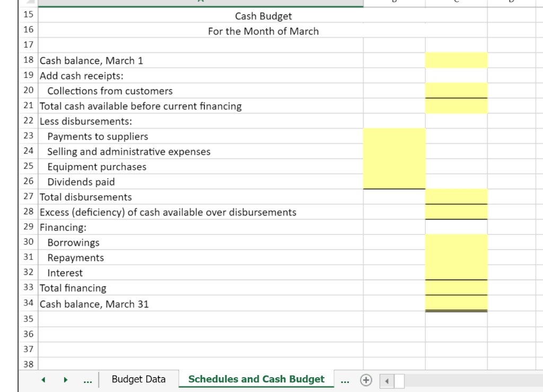Select the yellow cell beside Cash balance, March 1
Viewport: 543px width, 392px height.
pos(456,60)
